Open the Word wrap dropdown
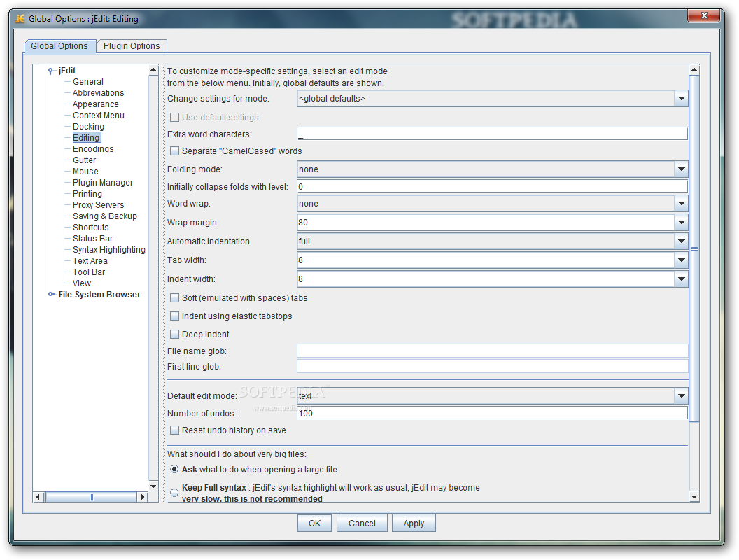739x560 pixels. (492, 204)
